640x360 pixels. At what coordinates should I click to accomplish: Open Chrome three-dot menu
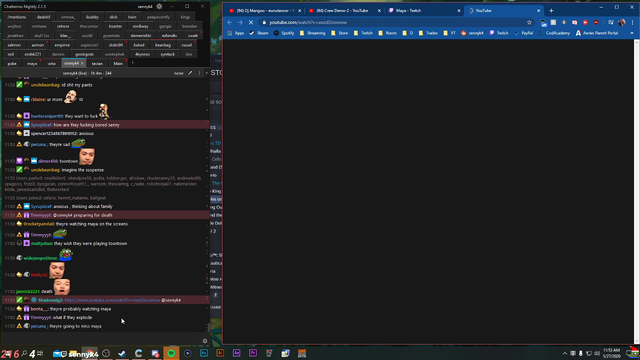coord(632,22)
